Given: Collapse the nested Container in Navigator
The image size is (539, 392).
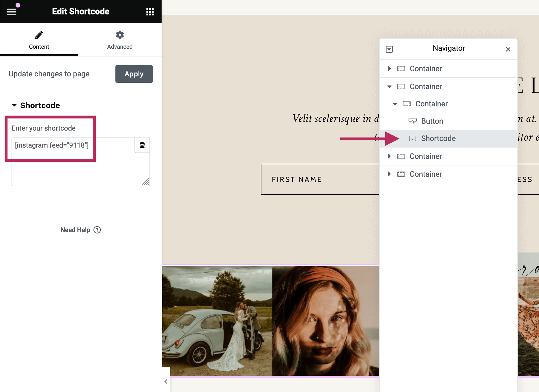Looking at the screenshot, I should coord(395,104).
